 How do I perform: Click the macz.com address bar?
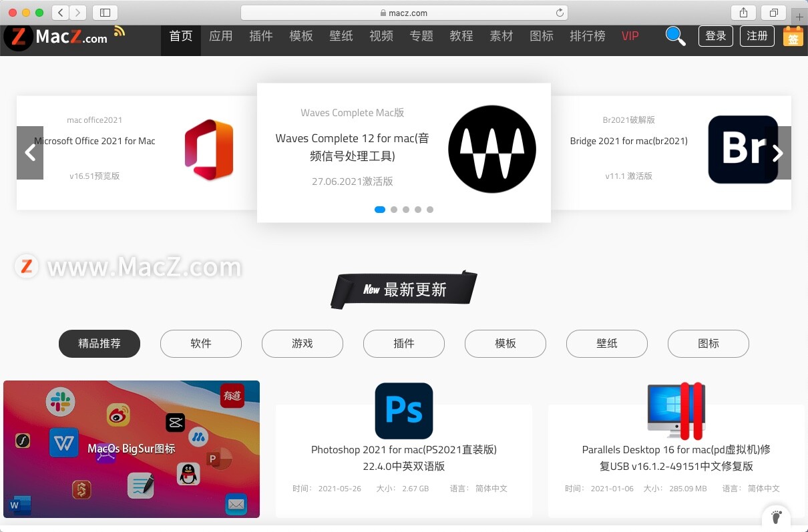point(405,13)
